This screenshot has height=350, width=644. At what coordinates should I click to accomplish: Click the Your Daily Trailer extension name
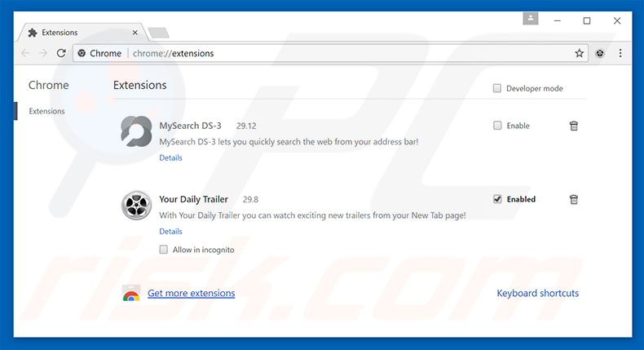click(x=193, y=199)
